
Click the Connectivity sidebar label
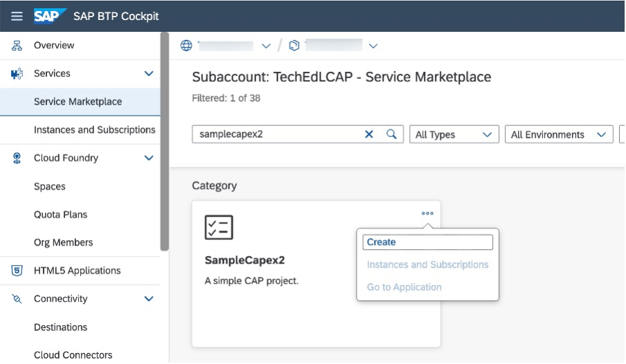(61, 299)
